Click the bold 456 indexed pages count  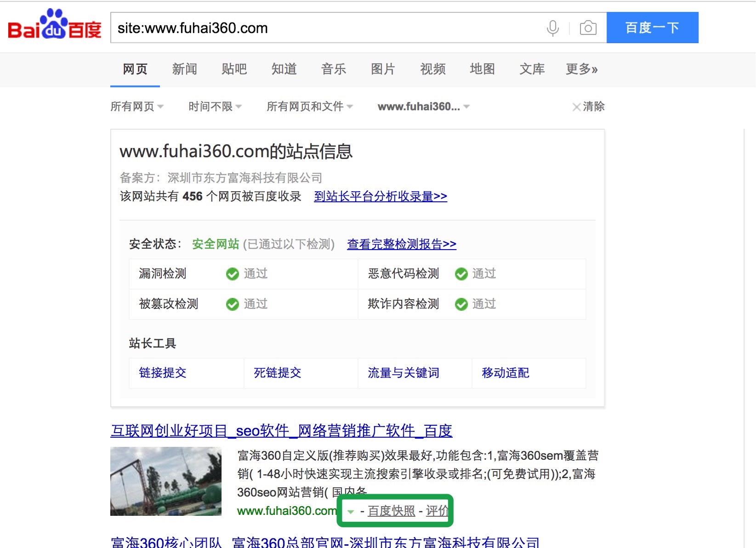pyautogui.click(x=193, y=196)
